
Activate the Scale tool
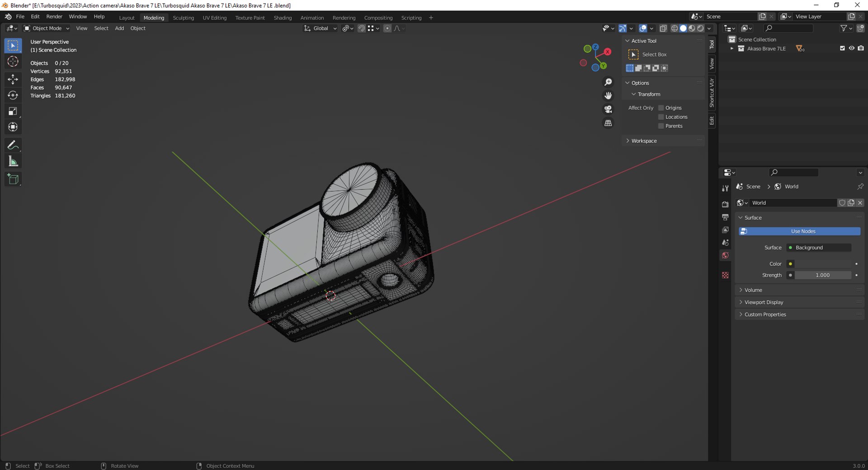click(13, 111)
